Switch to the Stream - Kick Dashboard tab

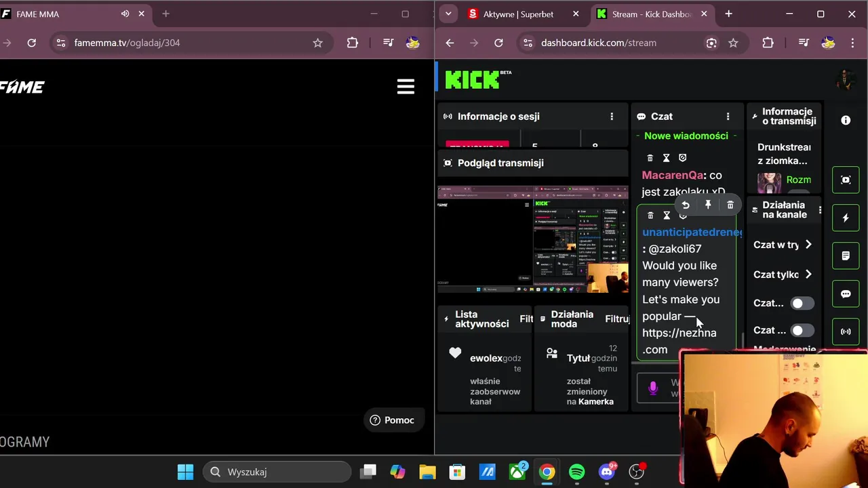651,14
